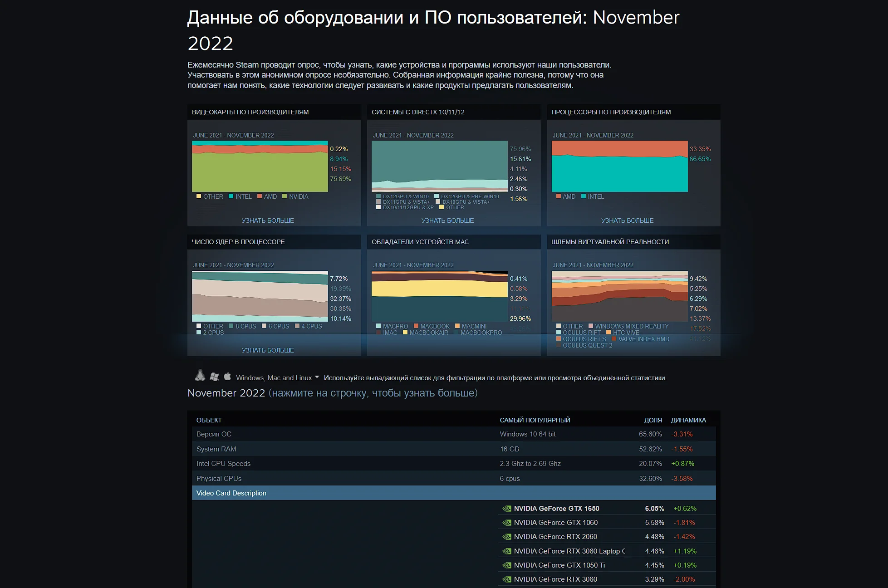
Task: Click the 8 CPUS legend swatch
Action: [231, 326]
